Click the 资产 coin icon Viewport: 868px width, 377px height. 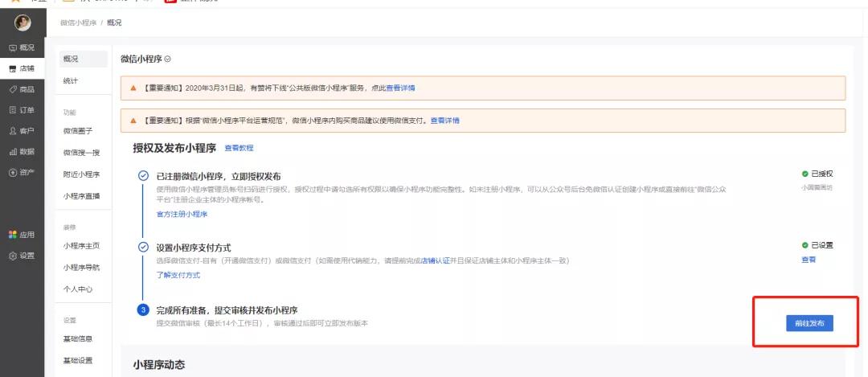pos(13,172)
